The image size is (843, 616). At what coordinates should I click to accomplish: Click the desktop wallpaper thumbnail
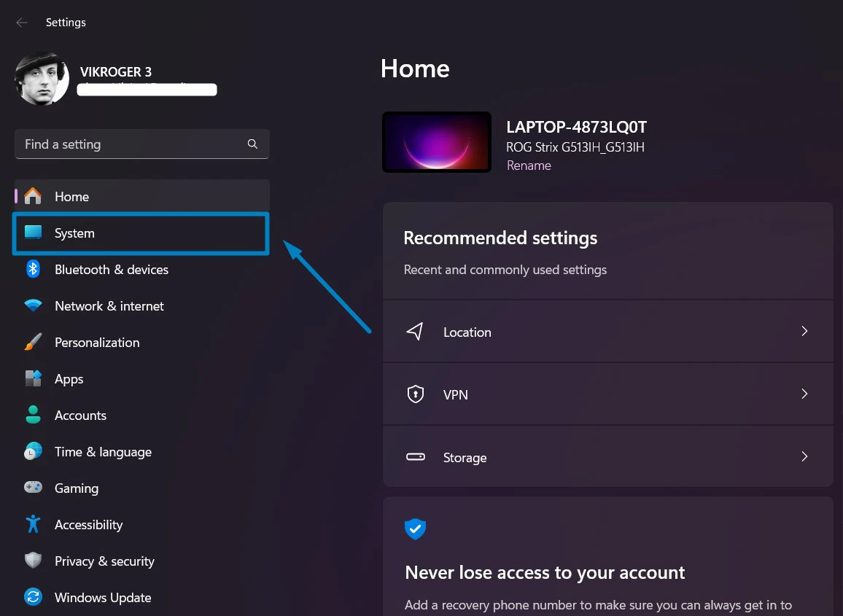coord(437,142)
